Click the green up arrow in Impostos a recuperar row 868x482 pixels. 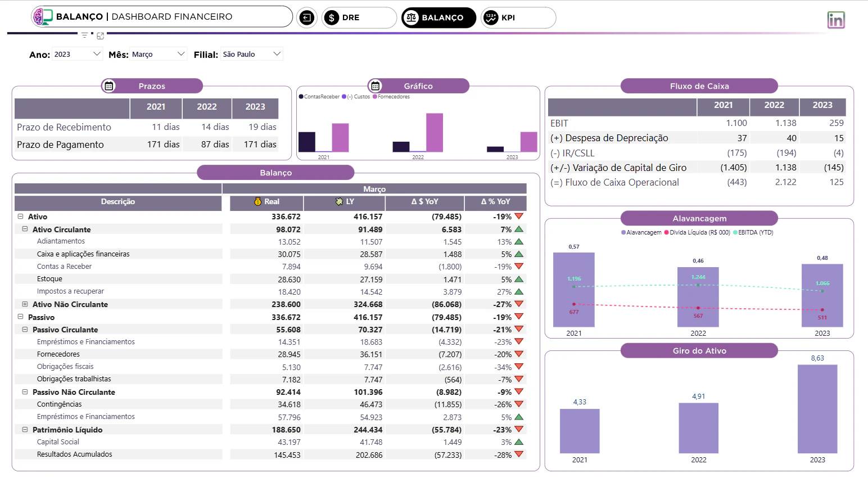pos(519,292)
